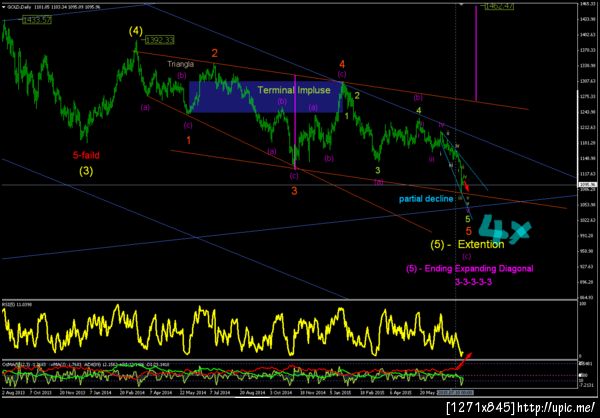Screen dimensions: 600x418
Task: Select the 1433.57 price label
Action: (37, 20)
